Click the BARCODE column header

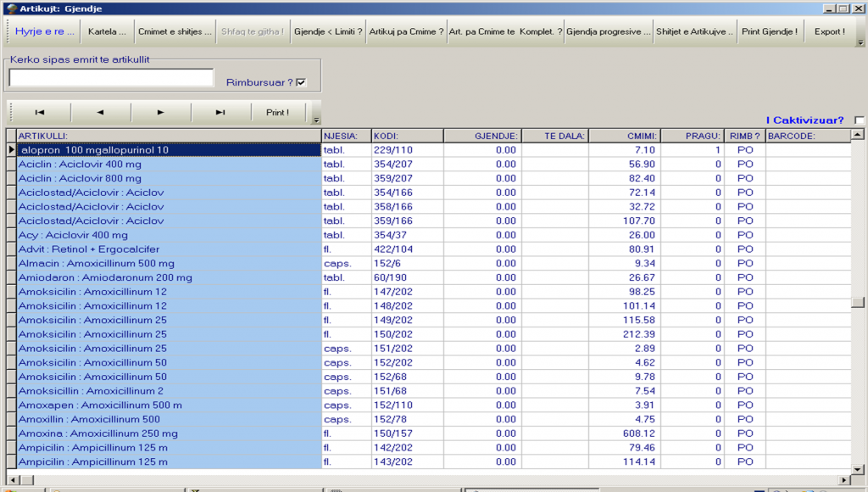[x=808, y=136]
